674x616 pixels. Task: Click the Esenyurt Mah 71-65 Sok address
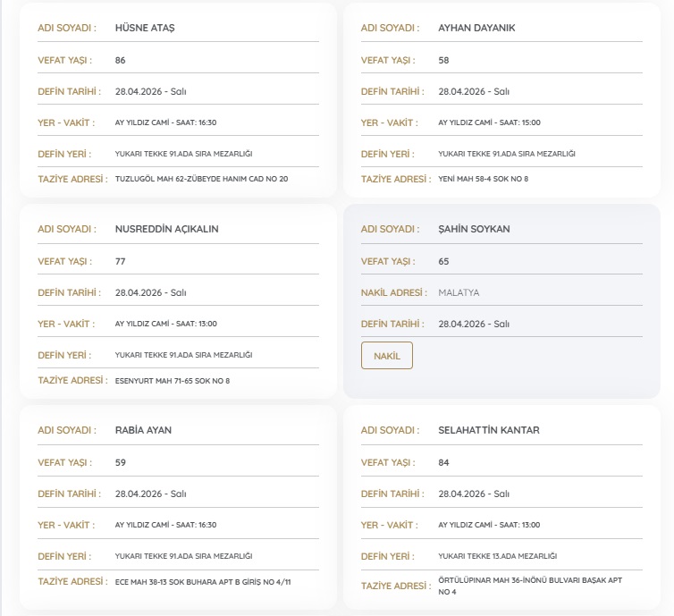172,381
